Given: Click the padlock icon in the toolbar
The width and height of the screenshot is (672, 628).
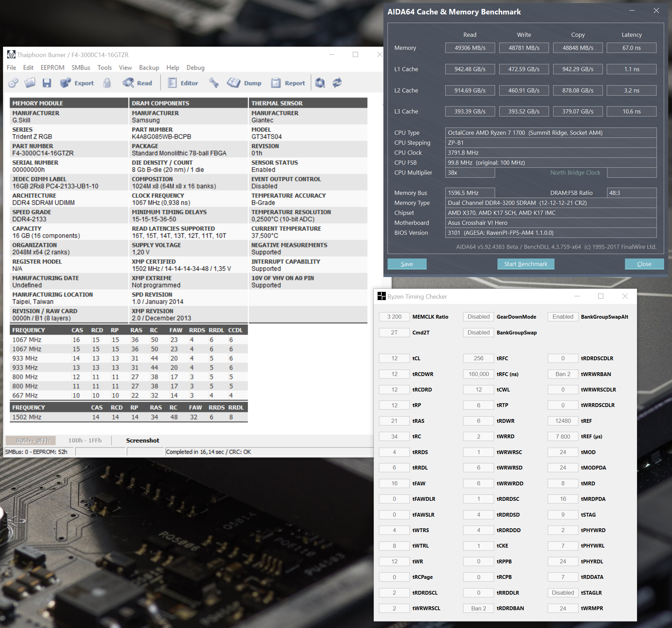Looking at the screenshot, I should coord(107,83).
